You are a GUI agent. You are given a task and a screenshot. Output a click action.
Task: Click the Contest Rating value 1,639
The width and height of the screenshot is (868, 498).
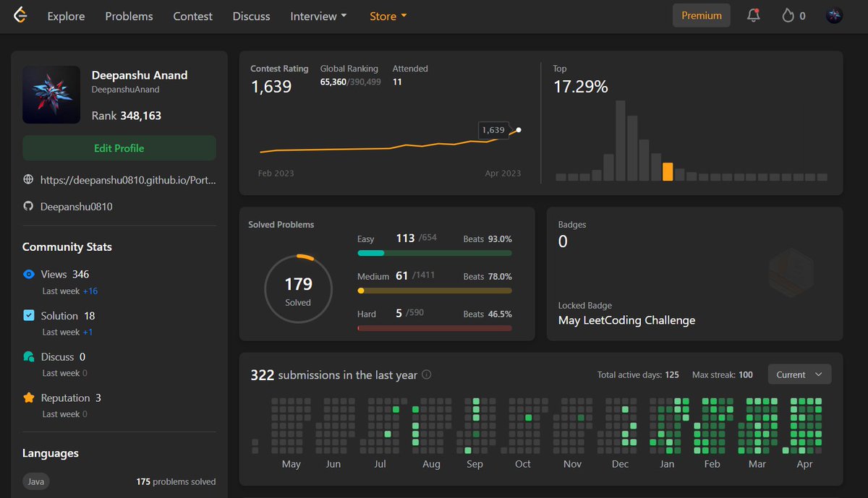271,87
